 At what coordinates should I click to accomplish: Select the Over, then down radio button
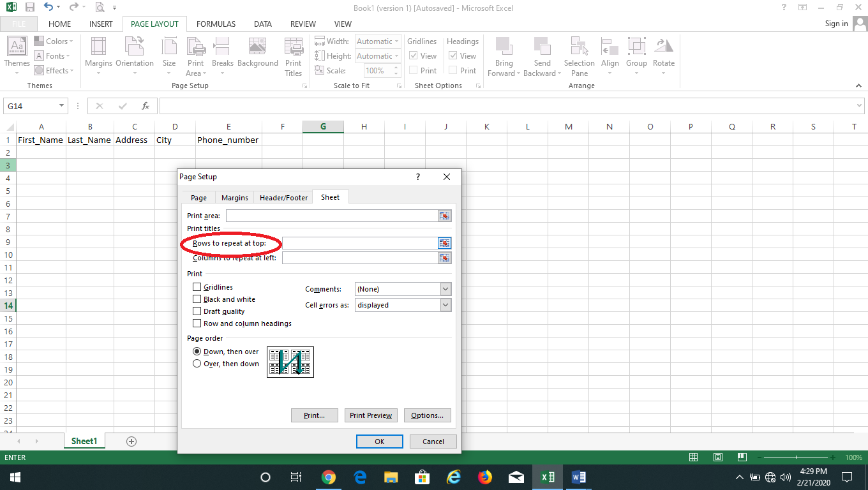[197, 363]
